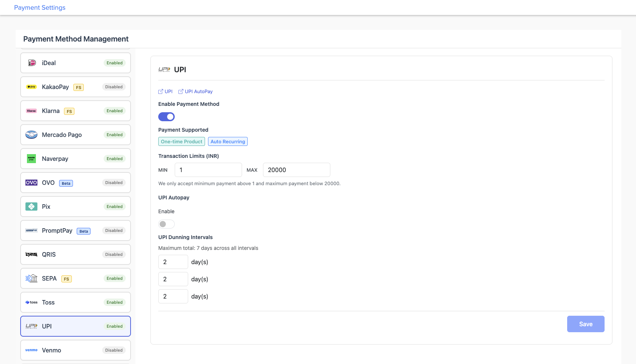This screenshot has width=636, height=364.
Task: Click the QRIS logo icon
Action: point(31,254)
